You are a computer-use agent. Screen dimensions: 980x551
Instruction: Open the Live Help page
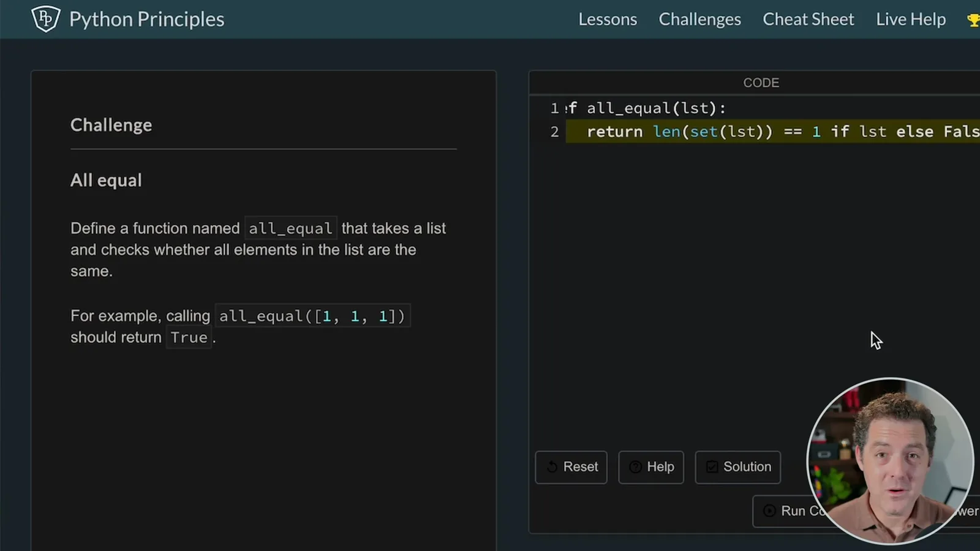point(911,20)
